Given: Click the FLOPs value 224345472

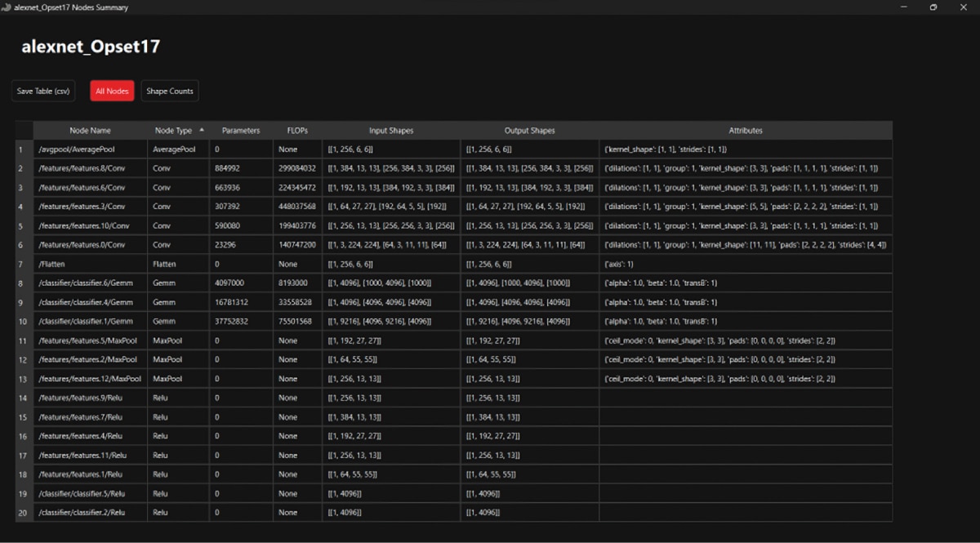Looking at the screenshot, I should point(297,188).
